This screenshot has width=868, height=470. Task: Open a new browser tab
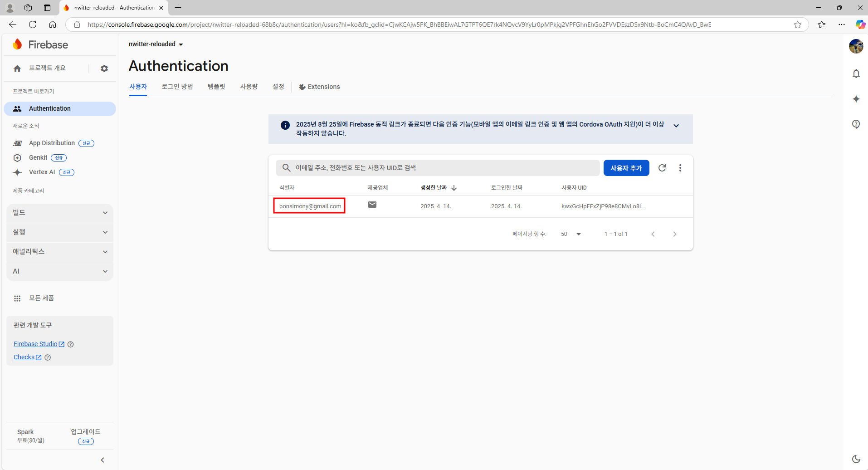pyautogui.click(x=178, y=8)
